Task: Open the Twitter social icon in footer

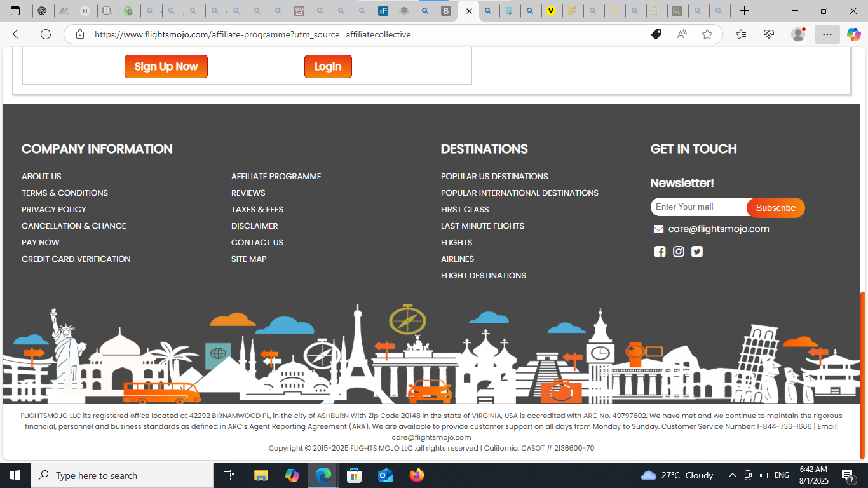Action: pos(697,252)
